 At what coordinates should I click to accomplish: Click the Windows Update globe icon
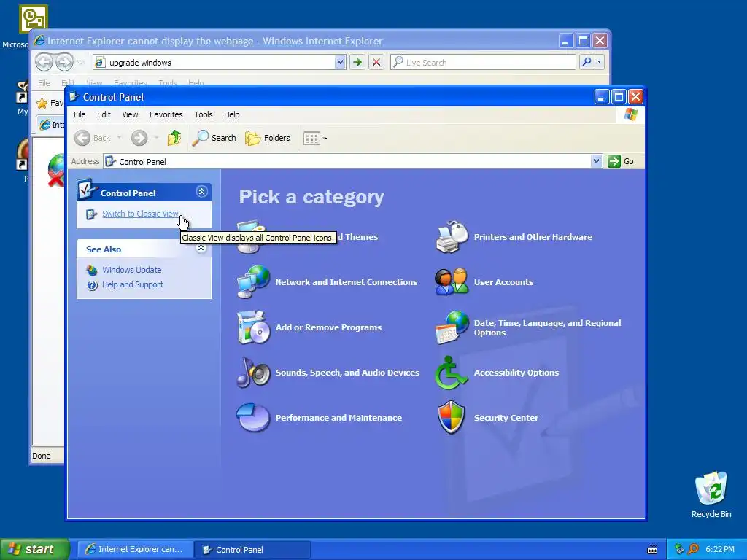92,270
